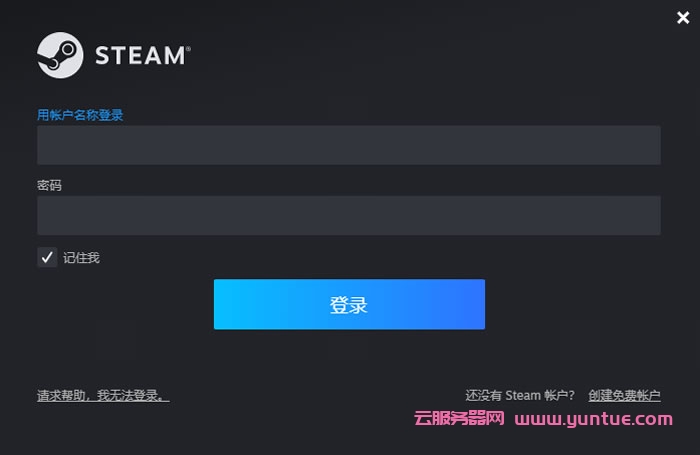Close the Steam login window
This screenshot has width=700, height=455.
click(x=683, y=17)
